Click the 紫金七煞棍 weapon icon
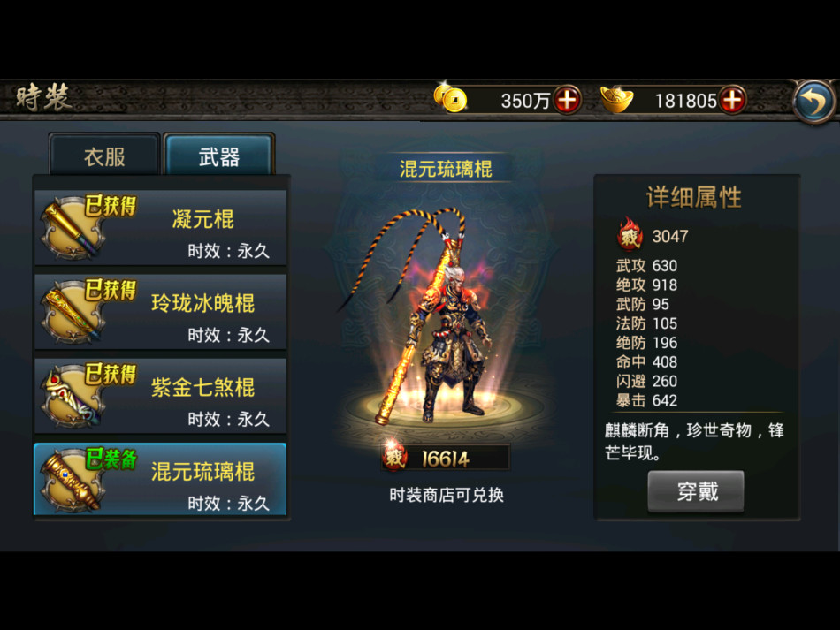 point(72,396)
